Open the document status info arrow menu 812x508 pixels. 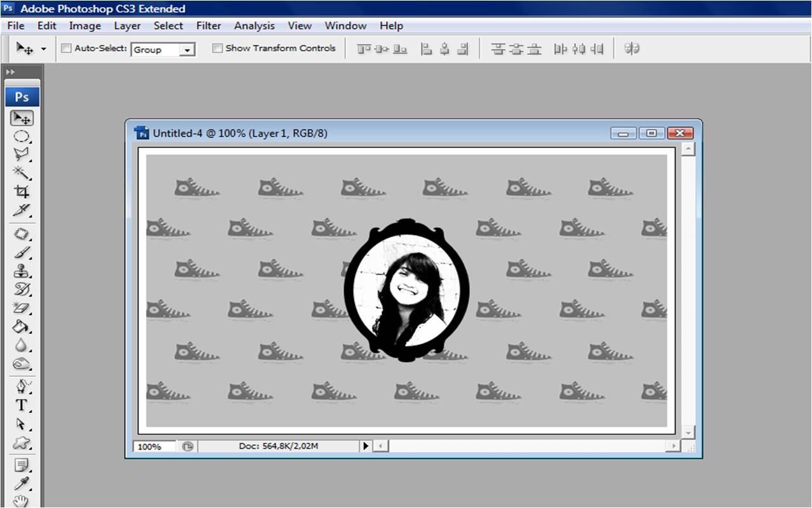(365, 446)
